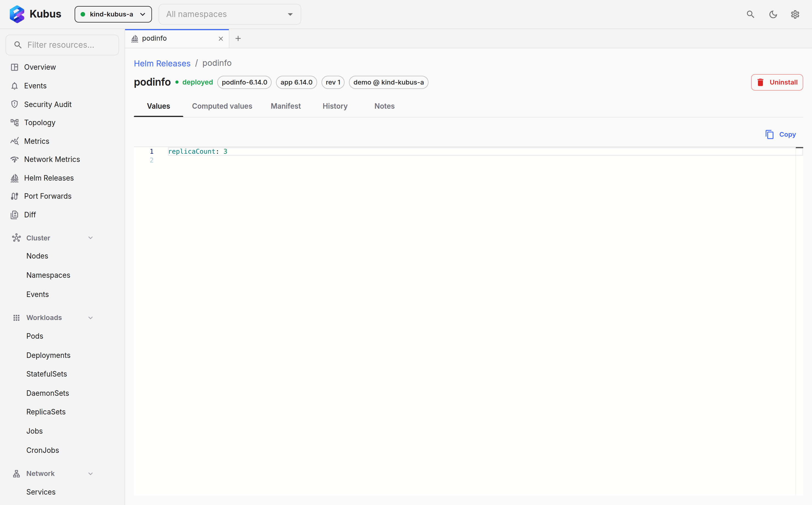This screenshot has width=812, height=505.
Task: Switch to the History tab
Action: [335, 106]
